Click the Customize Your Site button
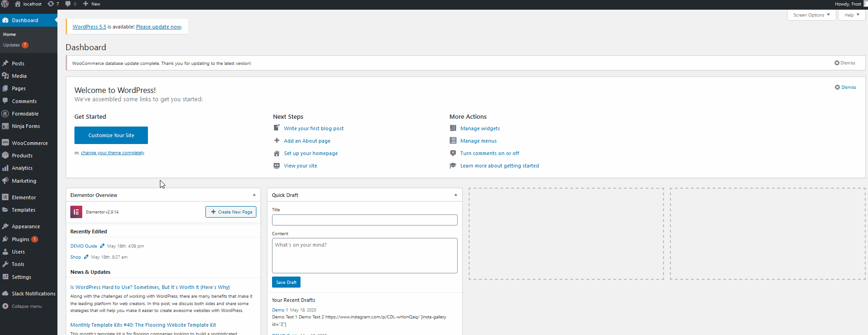This screenshot has width=868, height=335. (x=111, y=135)
